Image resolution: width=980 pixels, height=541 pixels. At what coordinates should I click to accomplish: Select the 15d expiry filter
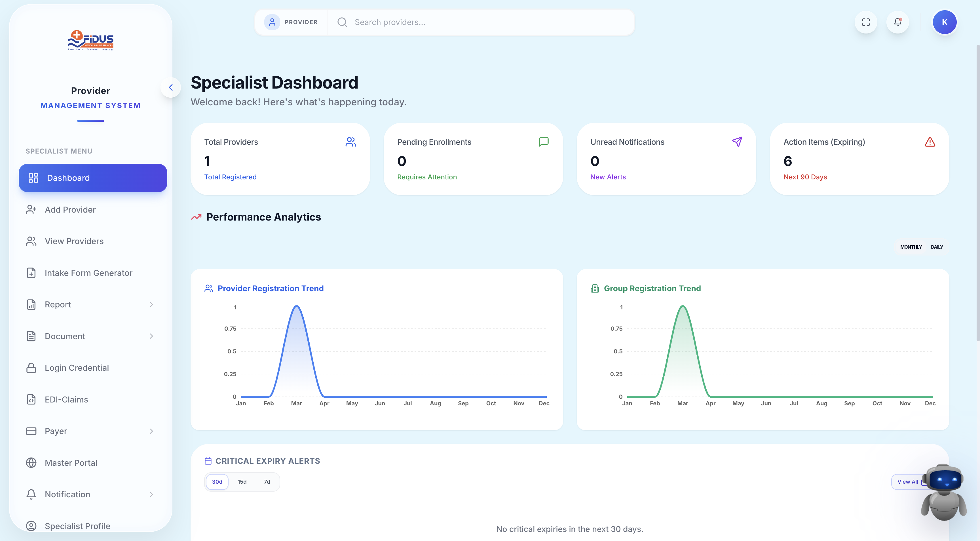242,482
